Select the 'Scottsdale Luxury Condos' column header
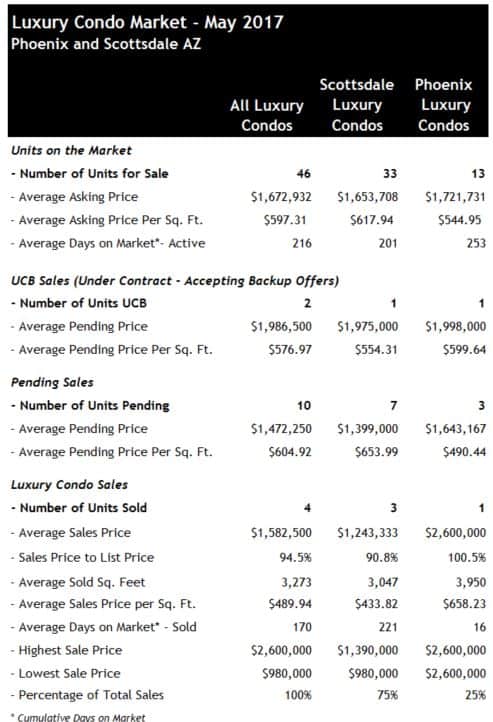 click(357, 105)
